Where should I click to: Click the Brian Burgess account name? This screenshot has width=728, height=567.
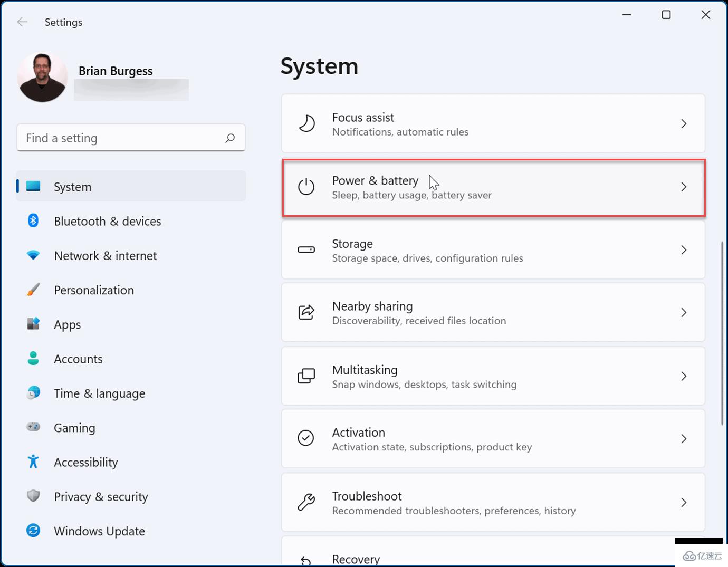point(116,71)
